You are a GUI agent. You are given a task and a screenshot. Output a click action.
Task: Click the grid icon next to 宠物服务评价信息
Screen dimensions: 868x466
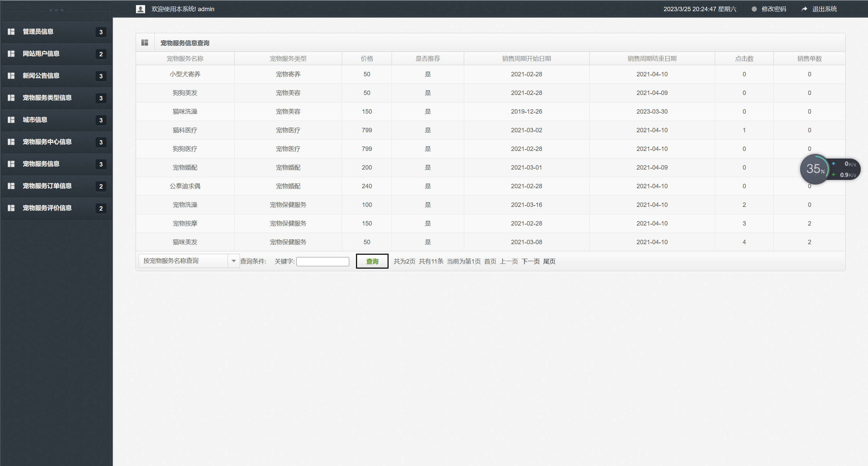click(11, 208)
